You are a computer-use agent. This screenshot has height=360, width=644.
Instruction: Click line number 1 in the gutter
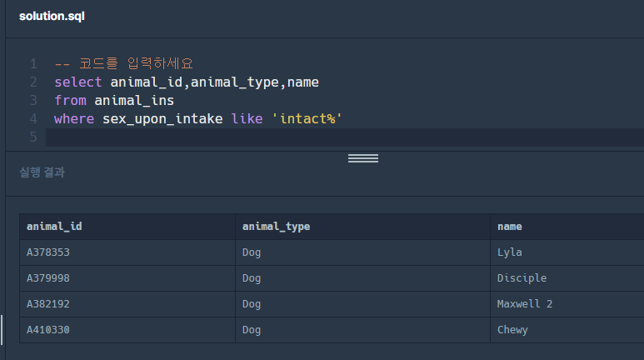(x=33, y=63)
